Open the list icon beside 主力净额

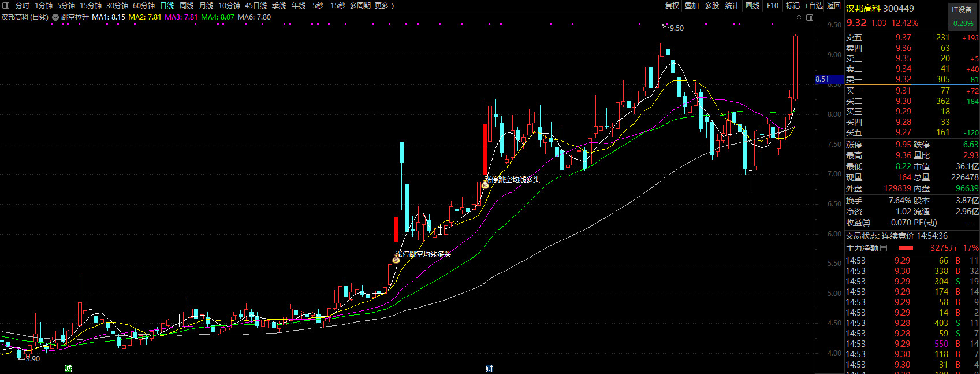[884, 248]
